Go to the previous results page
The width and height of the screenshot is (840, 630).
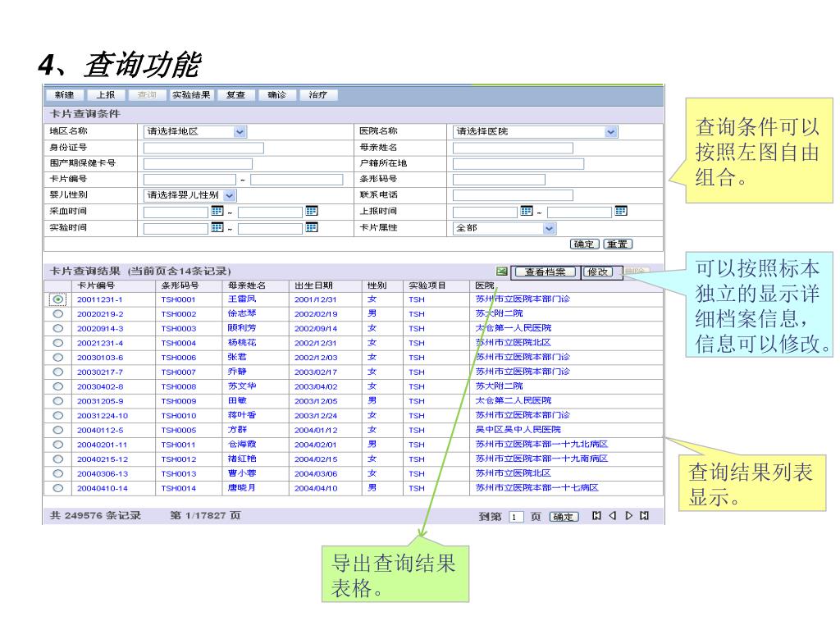[x=612, y=516]
